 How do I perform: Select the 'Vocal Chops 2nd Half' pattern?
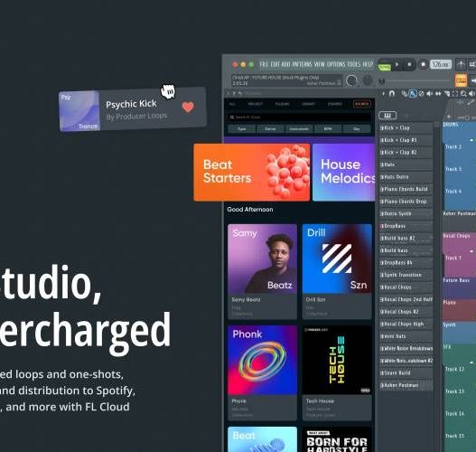point(406,299)
